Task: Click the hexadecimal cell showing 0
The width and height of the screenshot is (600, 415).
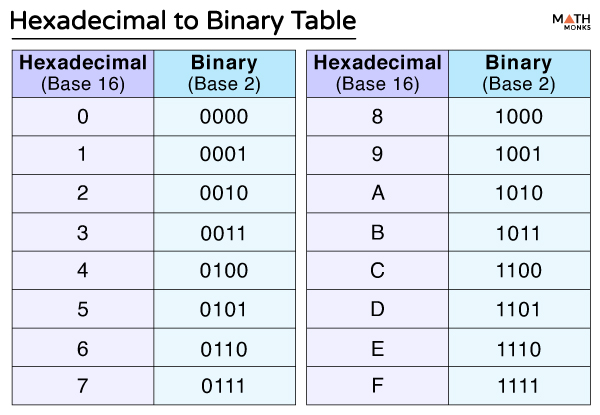Action: (x=83, y=116)
